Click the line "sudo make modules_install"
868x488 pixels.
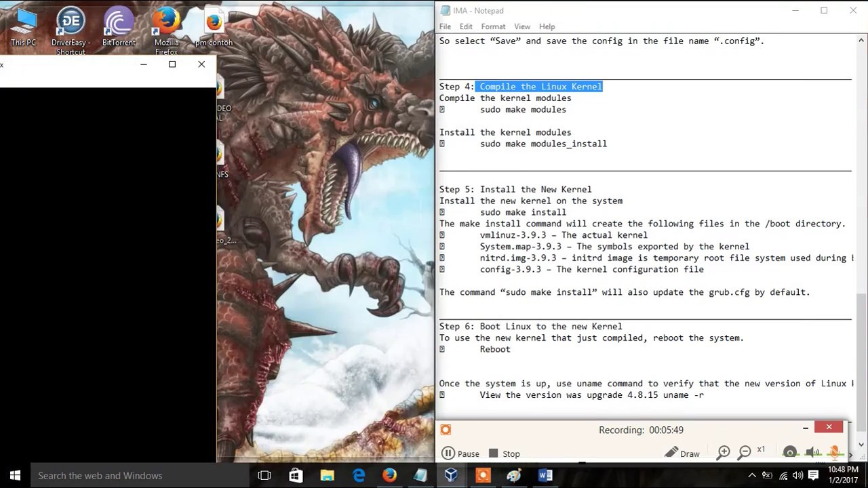click(x=543, y=144)
